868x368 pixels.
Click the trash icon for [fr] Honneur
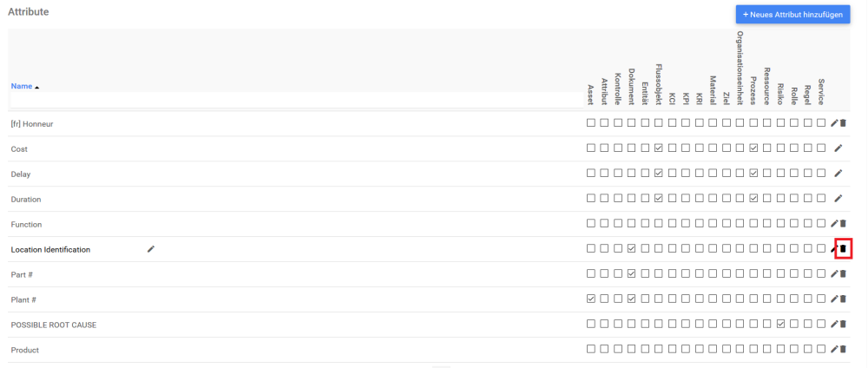click(843, 123)
